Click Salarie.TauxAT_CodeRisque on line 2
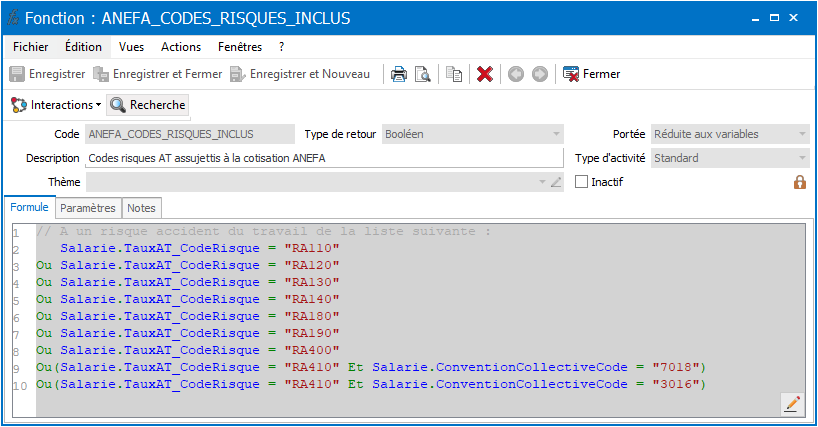This screenshot has width=818, height=427. (160, 248)
